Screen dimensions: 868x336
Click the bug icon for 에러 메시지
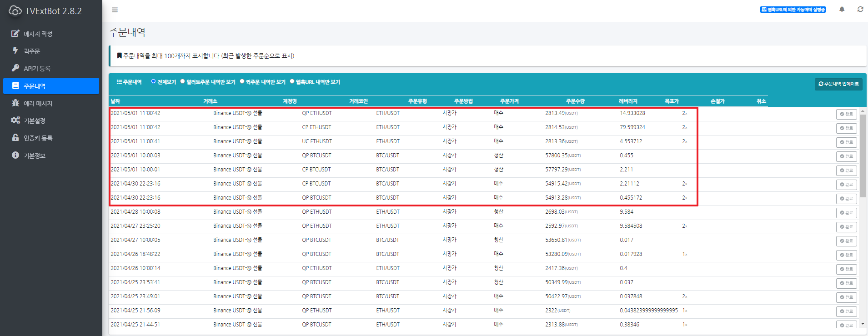[15, 103]
